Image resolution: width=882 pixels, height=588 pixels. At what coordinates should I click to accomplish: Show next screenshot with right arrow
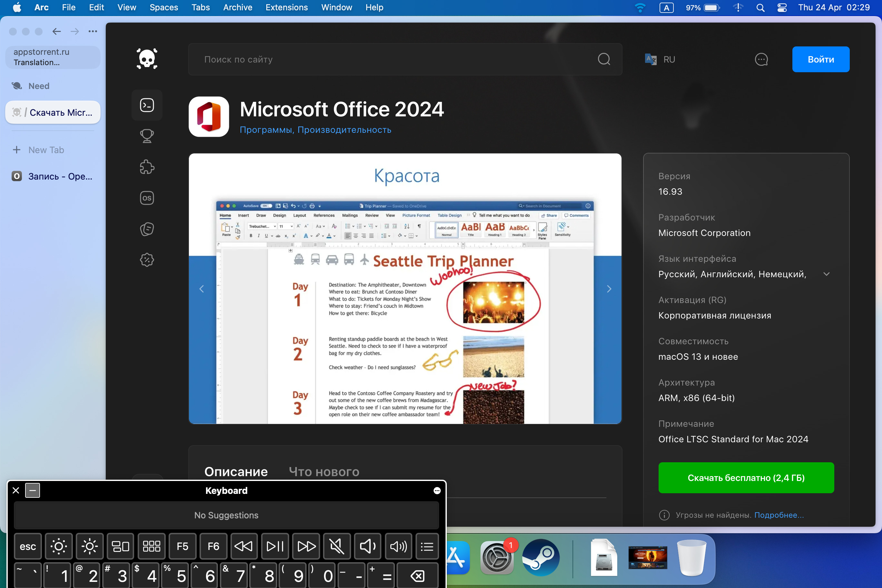point(609,289)
